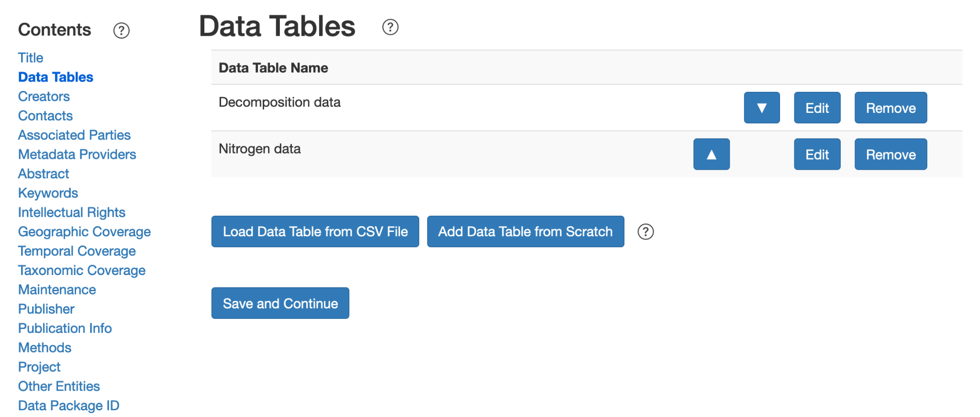Go to Creators section
This screenshot has height=417, width=980.
click(44, 97)
